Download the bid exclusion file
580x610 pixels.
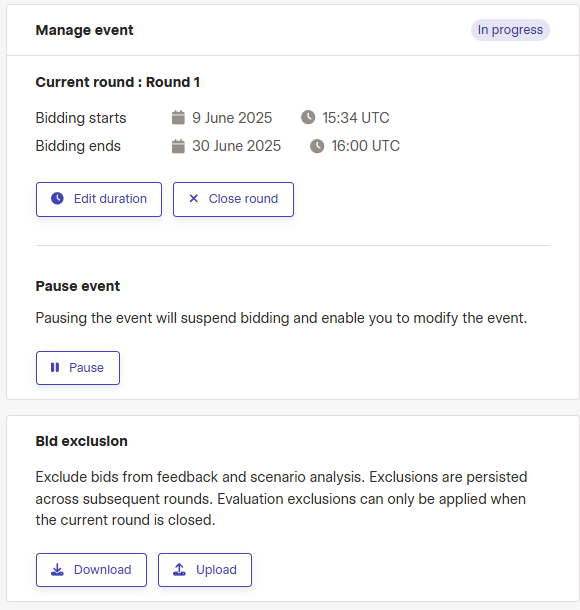[91, 570]
